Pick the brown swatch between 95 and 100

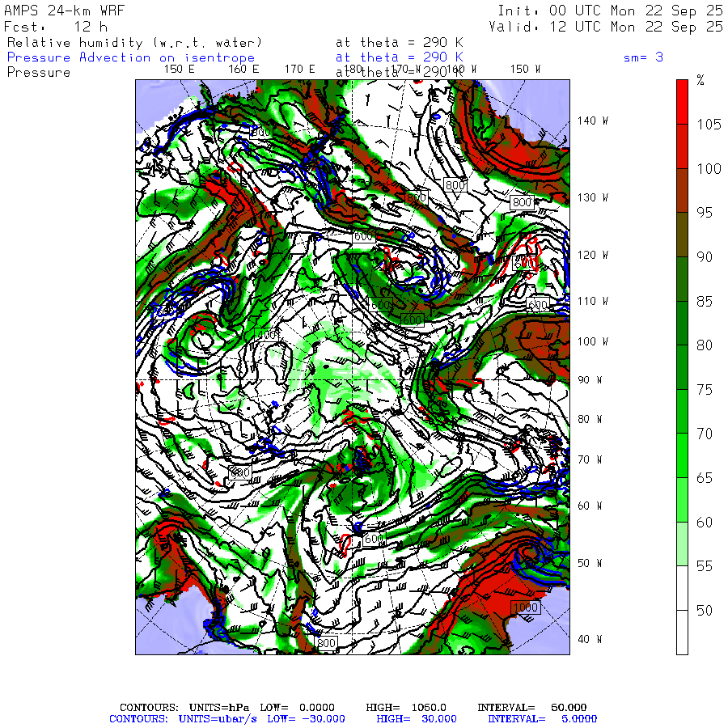(683, 190)
